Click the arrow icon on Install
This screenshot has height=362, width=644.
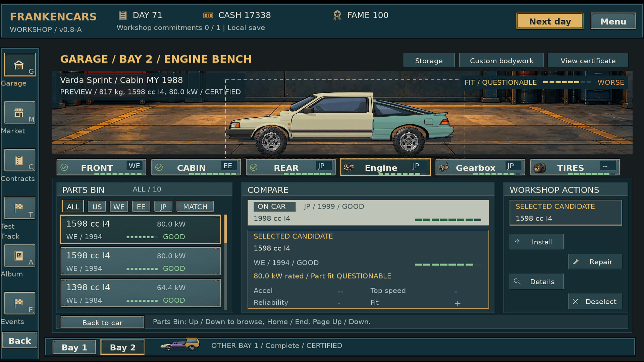(x=517, y=242)
